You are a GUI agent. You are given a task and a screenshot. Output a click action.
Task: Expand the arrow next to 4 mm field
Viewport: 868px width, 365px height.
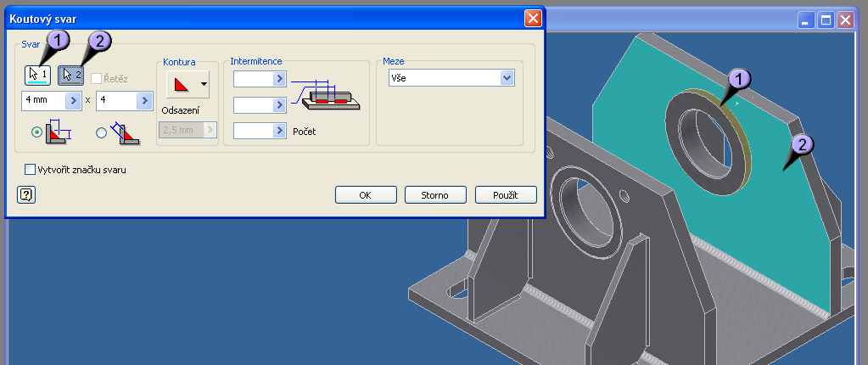point(73,100)
